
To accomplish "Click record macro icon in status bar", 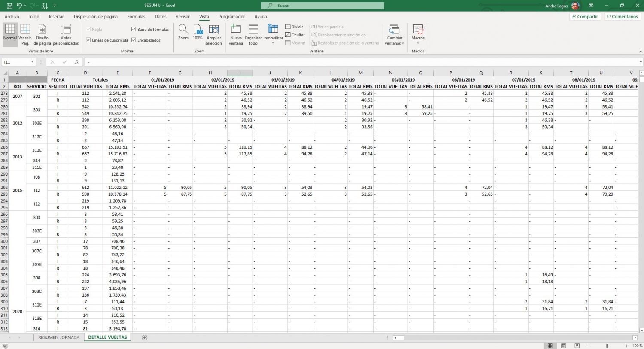I will (x=5, y=346).
